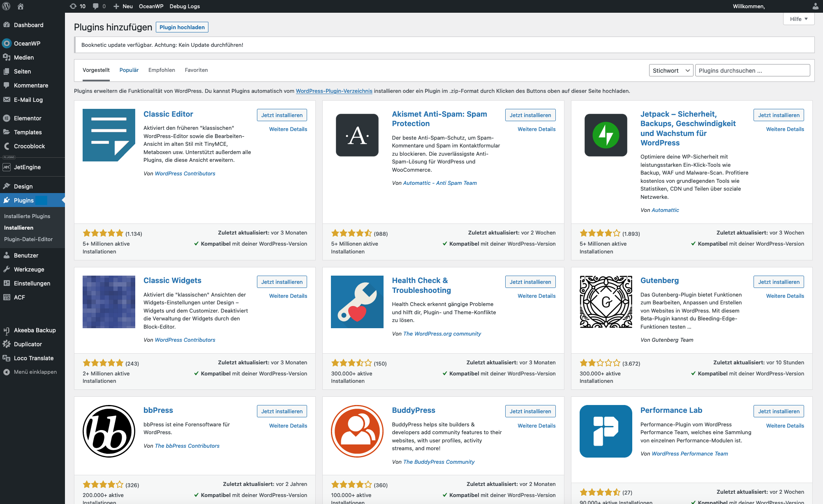Open The bbPress Contributors author link
The image size is (823, 504).
187,446
